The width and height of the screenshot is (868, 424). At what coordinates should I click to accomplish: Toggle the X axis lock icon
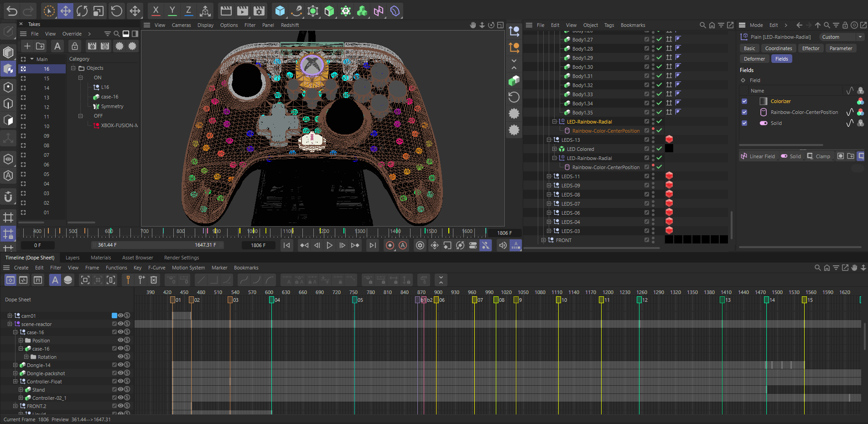(156, 11)
